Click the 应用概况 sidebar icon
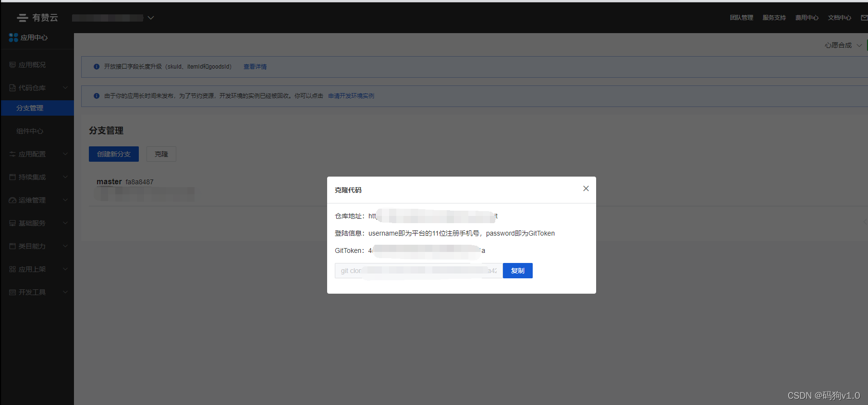This screenshot has width=868, height=405. click(12, 65)
